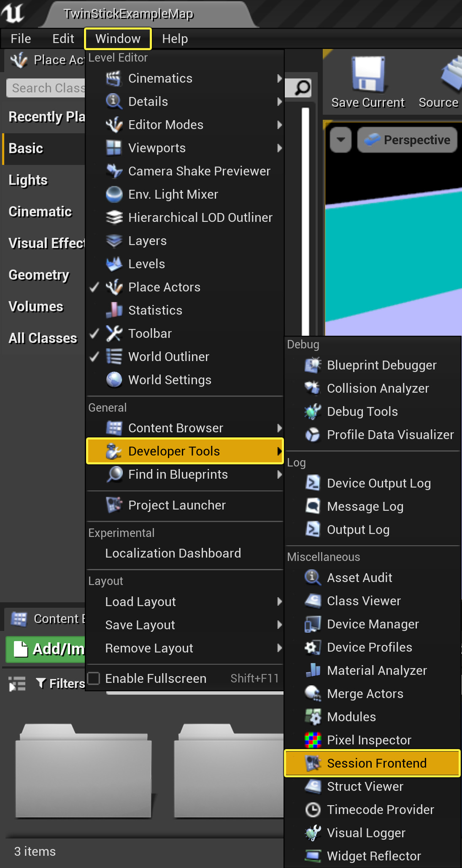Expand the Load Layout submenu arrow
The height and width of the screenshot is (868, 462).
[279, 602]
